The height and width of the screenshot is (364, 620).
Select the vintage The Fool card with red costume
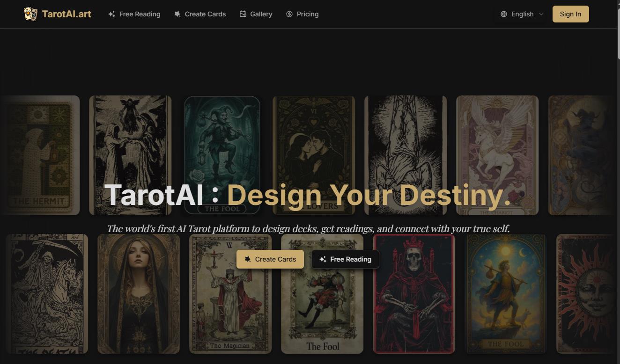(x=322, y=294)
